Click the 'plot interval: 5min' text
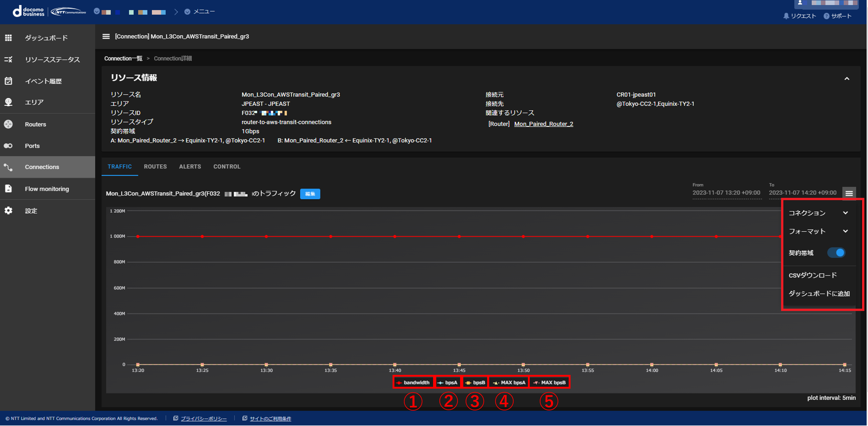Screen dimensions: 868x426 (x=831, y=398)
